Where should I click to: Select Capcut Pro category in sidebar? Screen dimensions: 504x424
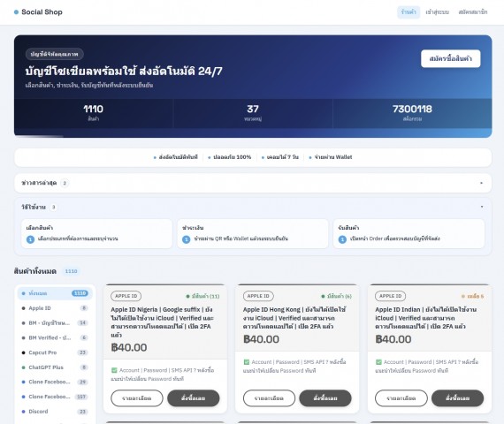coord(55,352)
